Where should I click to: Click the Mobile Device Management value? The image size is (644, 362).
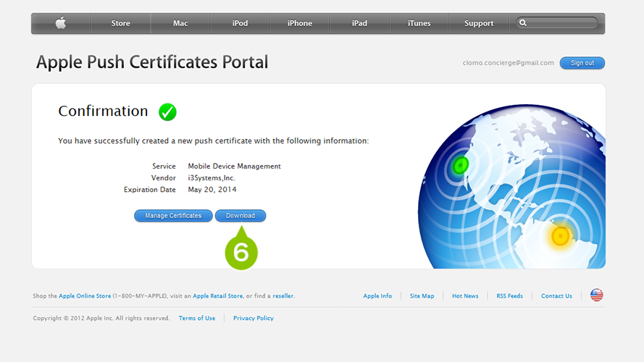click(x=234, y=167)
